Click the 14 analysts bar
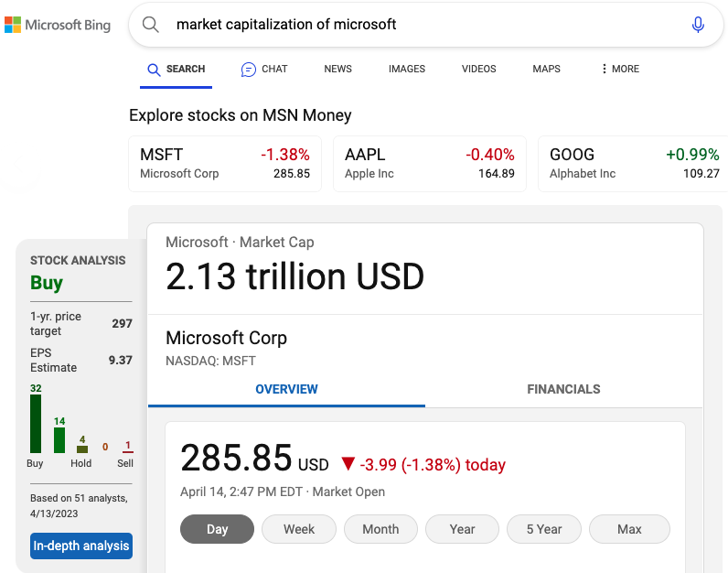This screenshot has width=728, height=573. click(x=59, y=439)
